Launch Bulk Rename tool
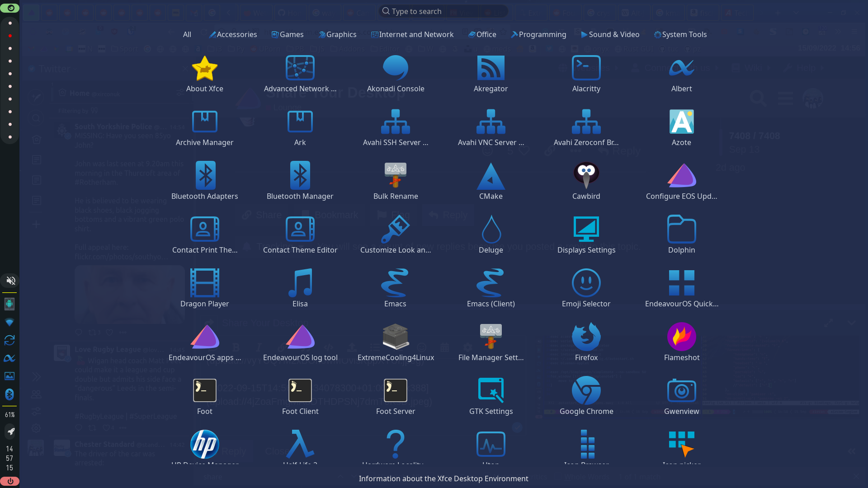The image size is (868, 488). (x=395, y=182)
